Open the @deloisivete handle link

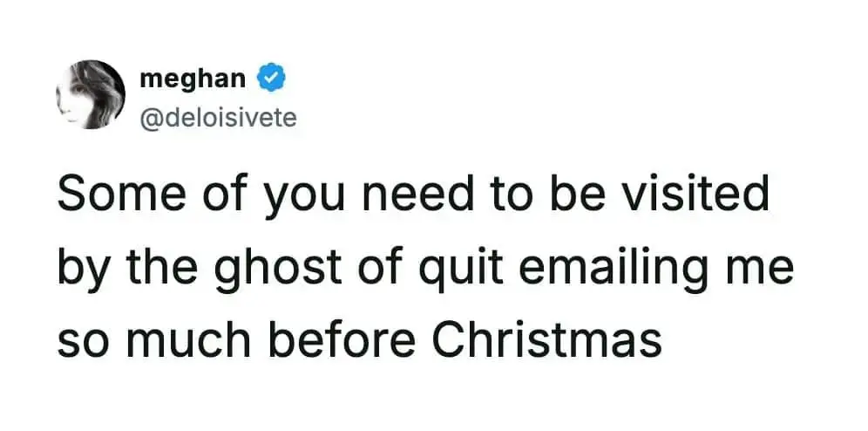[x=218, y=116]
